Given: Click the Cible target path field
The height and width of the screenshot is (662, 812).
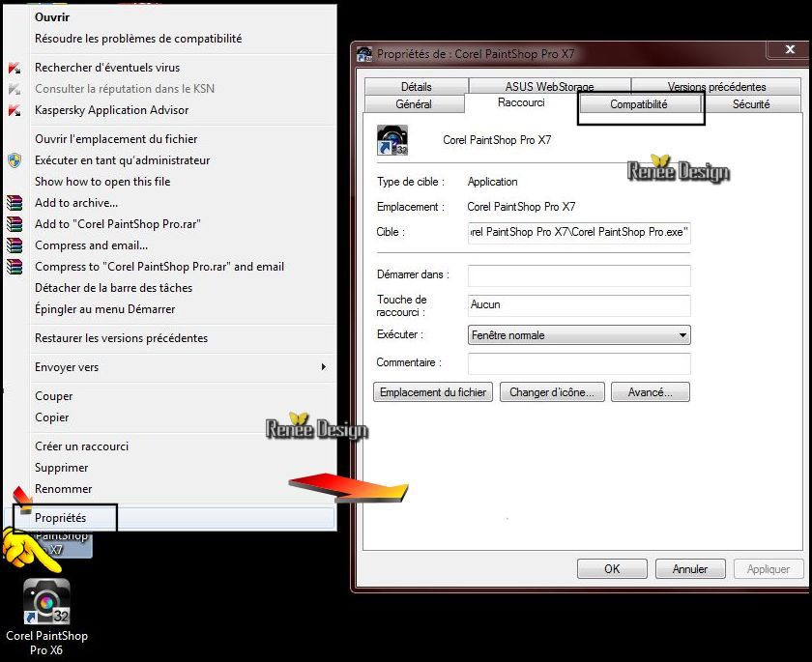Looking at the screenshot, I should tap(579, 232).
